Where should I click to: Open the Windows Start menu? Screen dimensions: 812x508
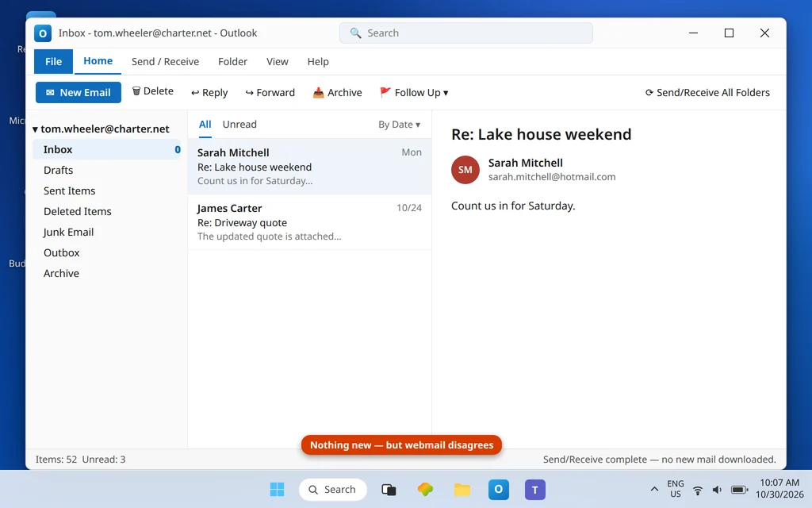coord(277,489)
